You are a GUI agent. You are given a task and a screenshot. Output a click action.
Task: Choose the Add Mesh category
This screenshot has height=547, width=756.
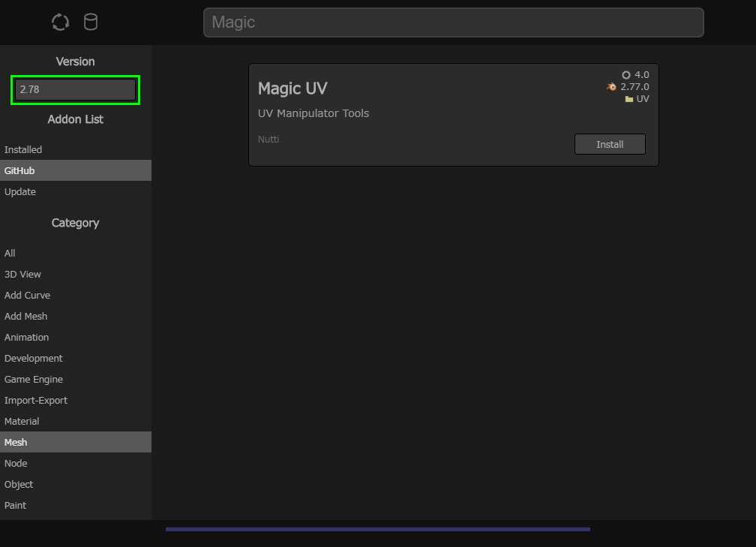tap(76, 317)
